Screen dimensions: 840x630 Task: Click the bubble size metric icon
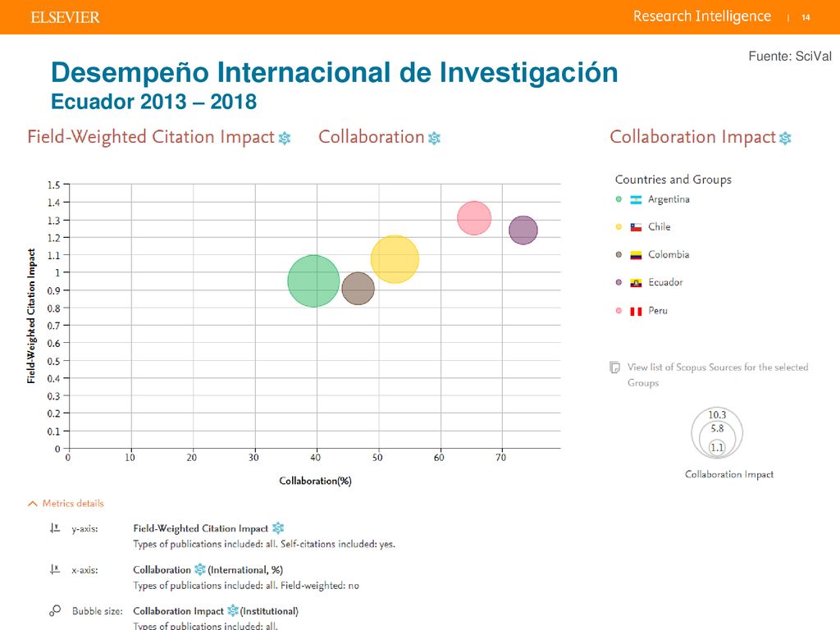point(55,610)
